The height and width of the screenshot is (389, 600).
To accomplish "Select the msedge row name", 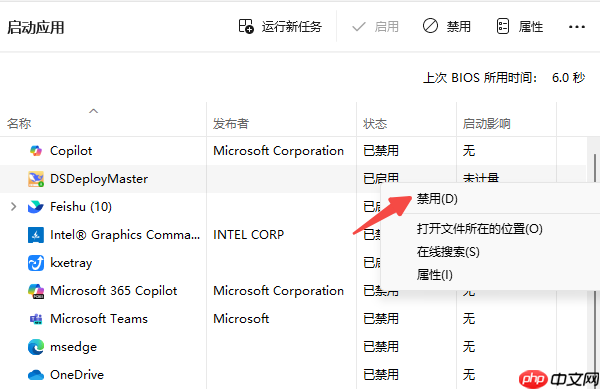I will click(x=73, y=347).
